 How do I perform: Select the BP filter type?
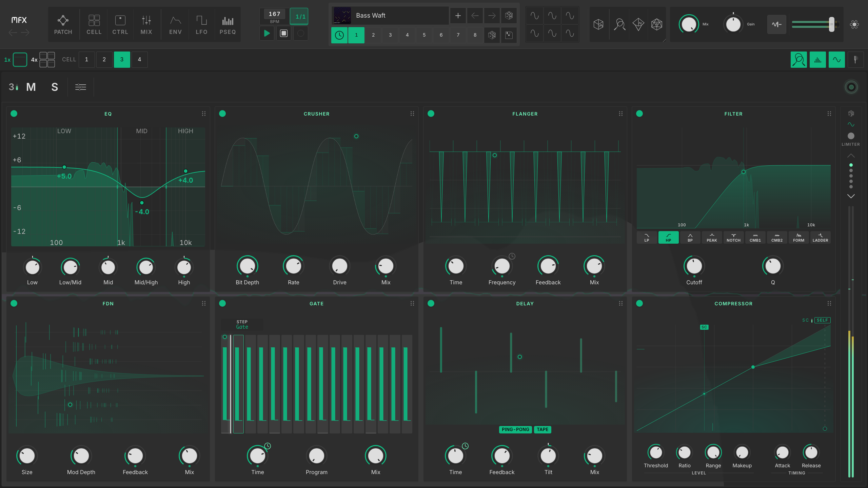690,238
